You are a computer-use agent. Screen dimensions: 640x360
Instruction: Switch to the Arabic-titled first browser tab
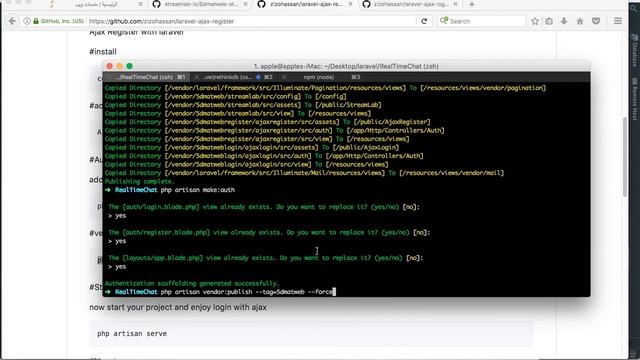pos(96,4)
